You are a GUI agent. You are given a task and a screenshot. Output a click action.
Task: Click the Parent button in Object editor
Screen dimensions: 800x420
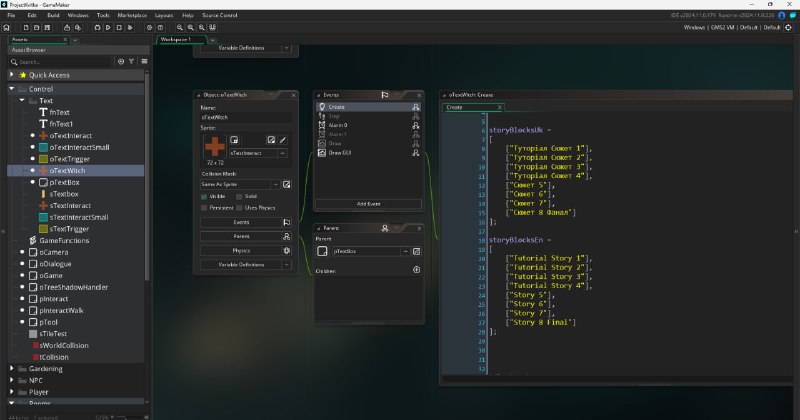[x=241, y=236]
